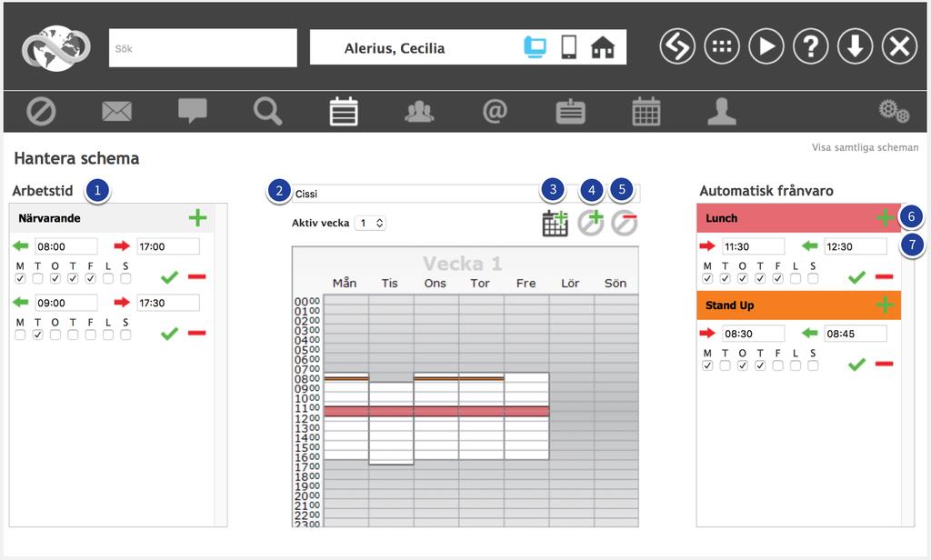Toggle Tuesday checkbox for 08:00 working time
This screenshot has width=931, height=560.
pos(37,278)
